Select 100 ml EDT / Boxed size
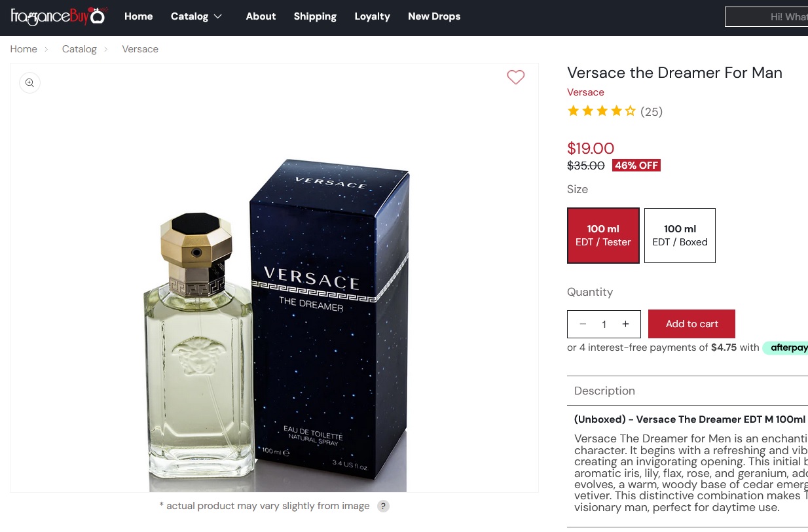 (x=680, y=236)
